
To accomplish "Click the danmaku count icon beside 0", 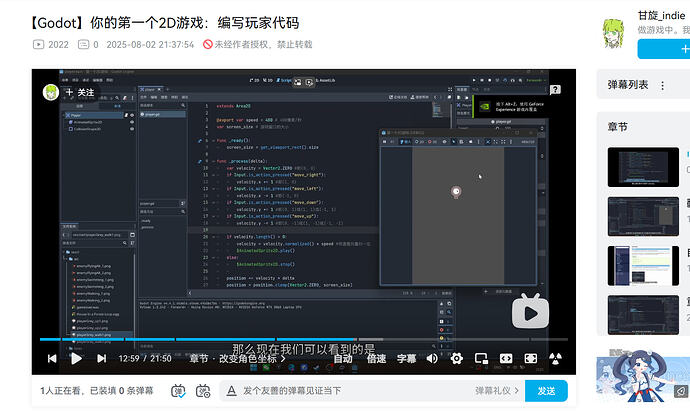I will coord(83,44).
